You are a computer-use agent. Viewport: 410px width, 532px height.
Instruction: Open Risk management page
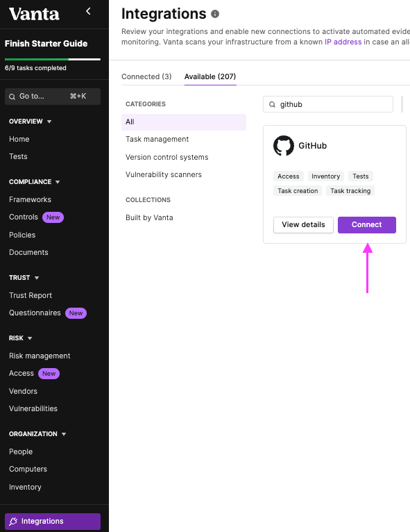tap(40, 356)
